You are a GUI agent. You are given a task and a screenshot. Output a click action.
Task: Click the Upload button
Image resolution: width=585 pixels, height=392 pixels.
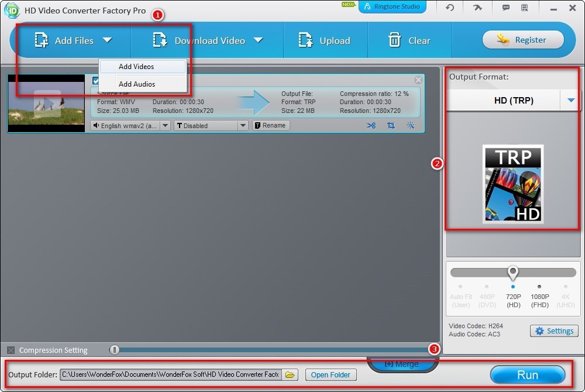coord(325,40)
